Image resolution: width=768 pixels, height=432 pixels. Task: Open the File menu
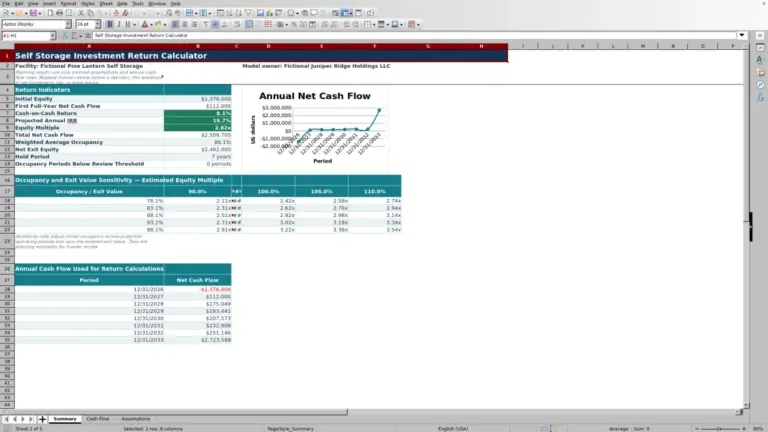[6, 3]
